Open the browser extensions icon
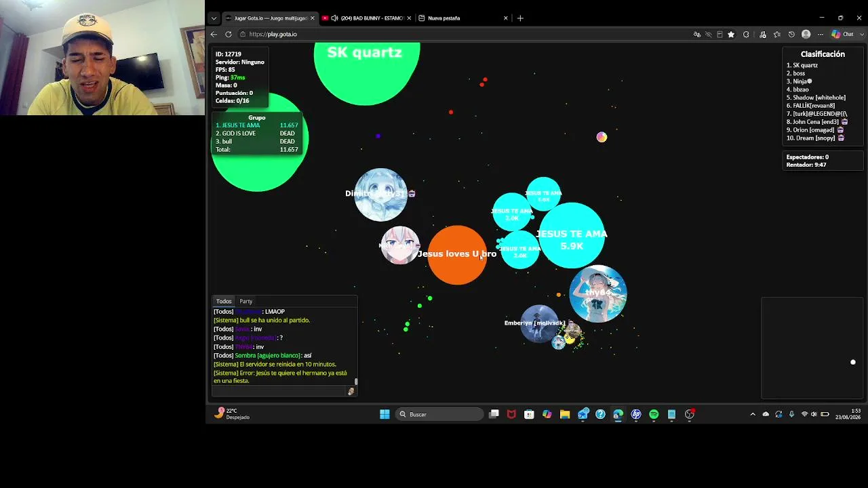868x488 pixels. [x=747, y=34]
